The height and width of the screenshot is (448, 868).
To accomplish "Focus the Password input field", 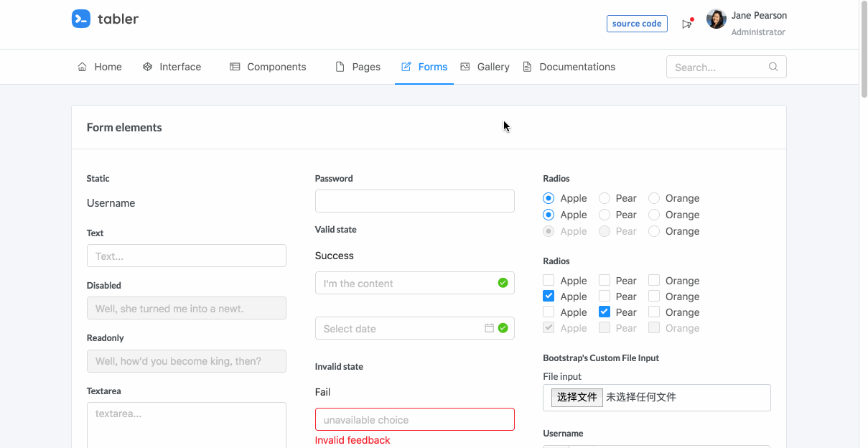I will pyautogui.click(x=414, y=201).
